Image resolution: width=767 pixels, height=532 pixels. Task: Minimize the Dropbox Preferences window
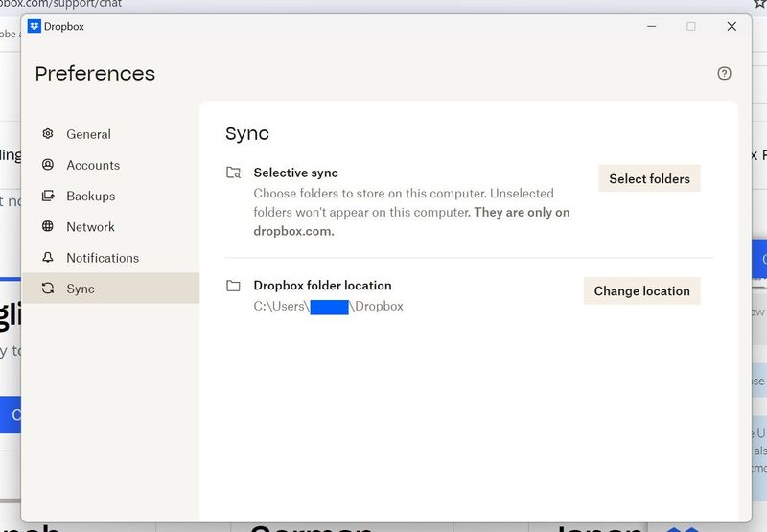(652, 27)
